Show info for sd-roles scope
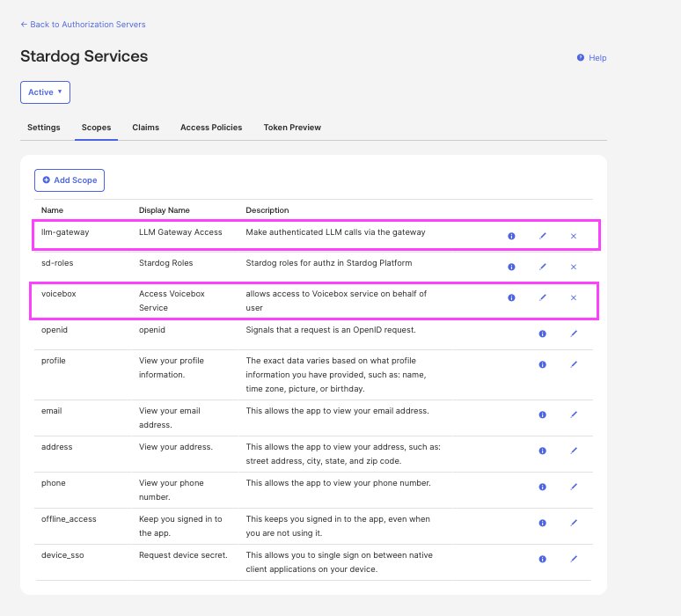Viewport: 681px width, 616px height. click(x=511, y=267)
